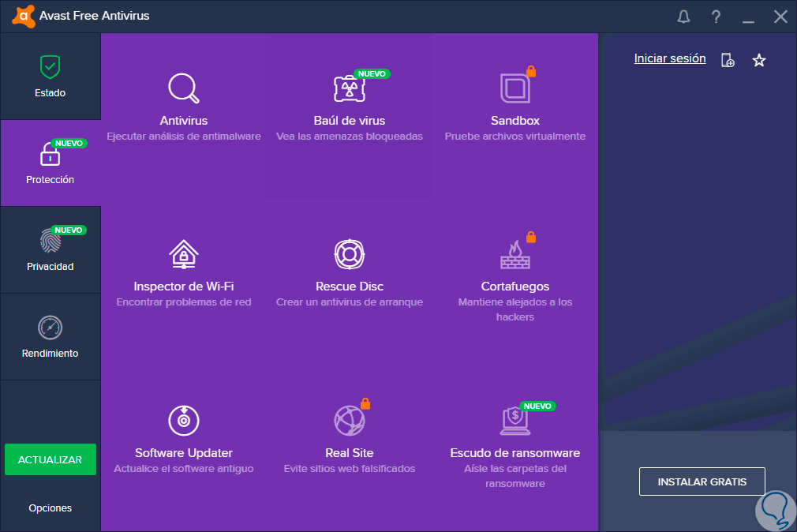Screen dimensions: 797x532
Task: Click 'Encontrar problemas de red' text
Action: click(x=184, y=302)
